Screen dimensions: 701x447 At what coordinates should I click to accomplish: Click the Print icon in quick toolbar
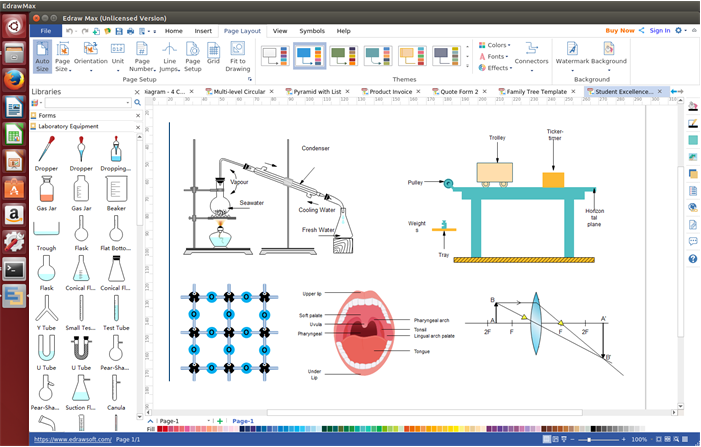click(x=131, y=31)
